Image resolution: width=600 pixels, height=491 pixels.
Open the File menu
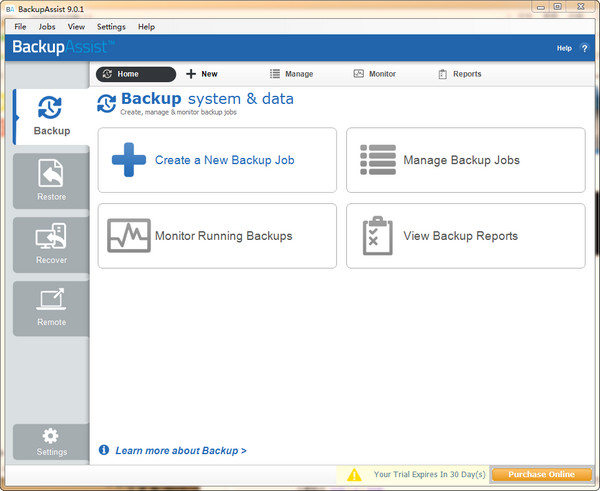(x=20, y=27)
